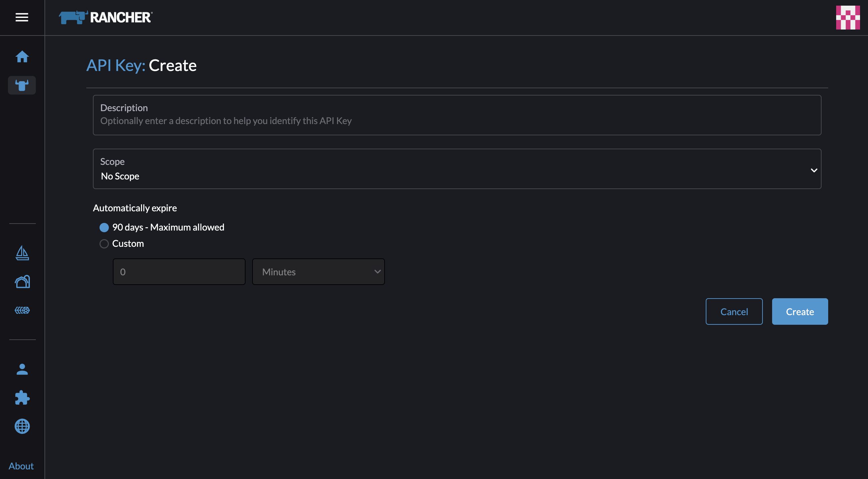
Task: Click the globe icon in sidebar
Action: point(22,426)
